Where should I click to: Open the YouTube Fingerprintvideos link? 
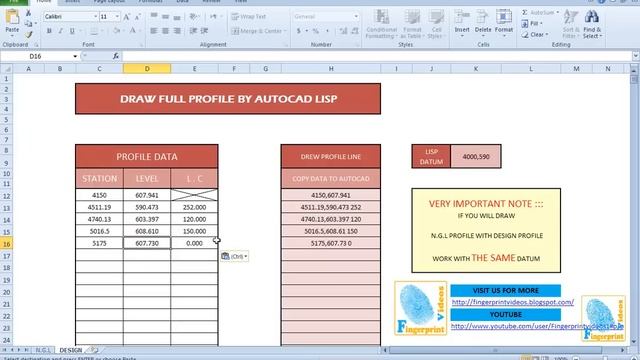point(537,326)
